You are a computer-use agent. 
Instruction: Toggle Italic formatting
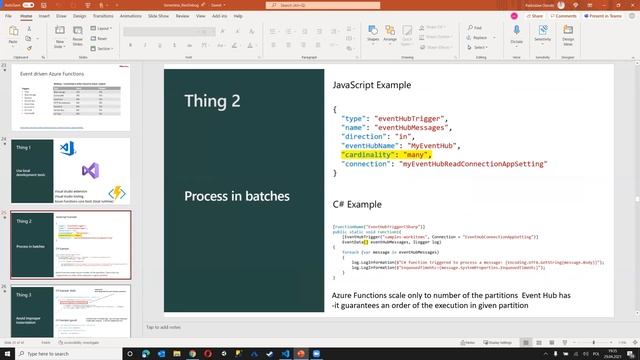point(145,45)
